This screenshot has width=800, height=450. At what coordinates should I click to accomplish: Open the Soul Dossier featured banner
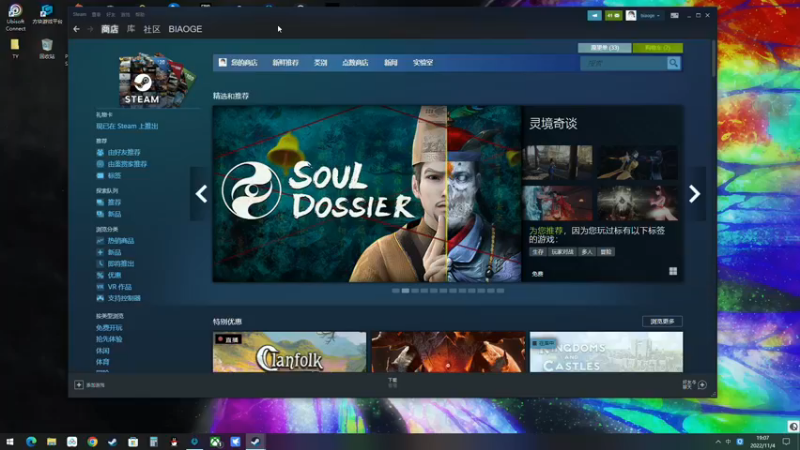[367, 194]
